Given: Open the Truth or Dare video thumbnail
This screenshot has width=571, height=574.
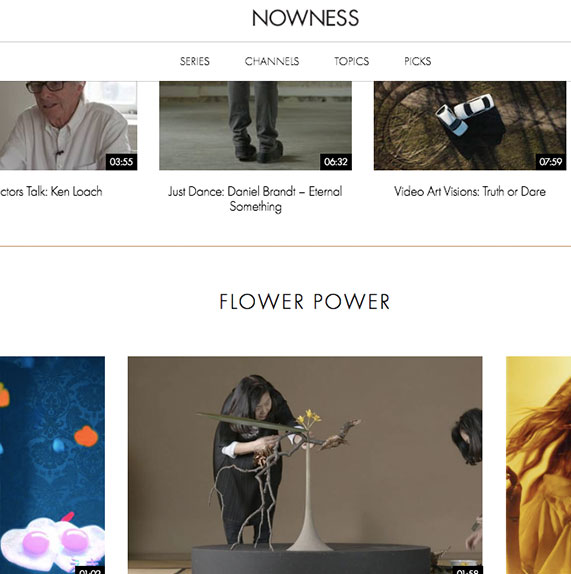Looking at the screenshot, I should (x=470, y=126).
